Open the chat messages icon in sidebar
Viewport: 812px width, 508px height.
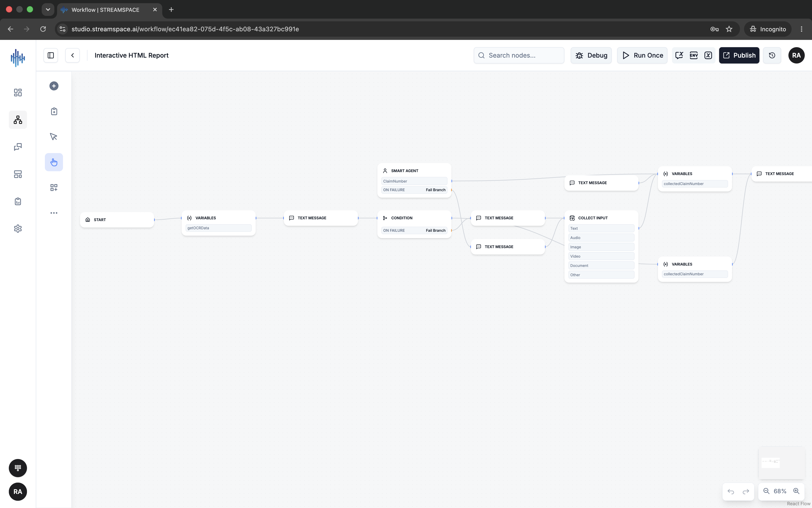coord(18,147)
